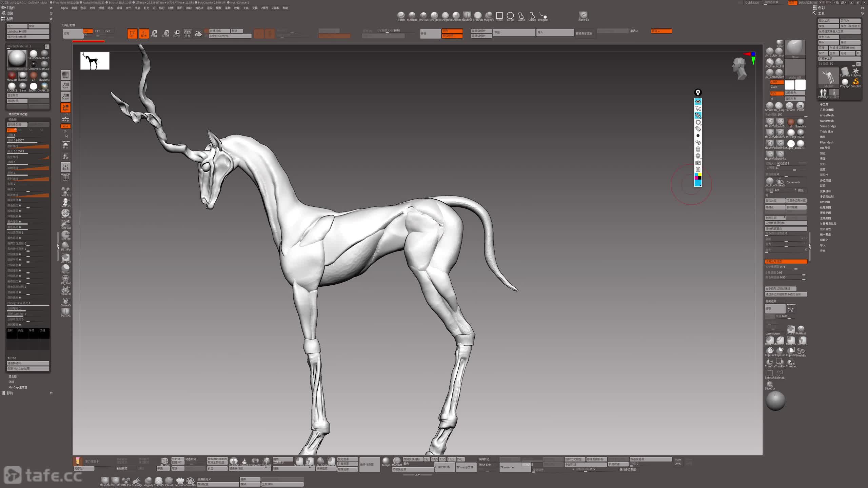The image size is (868, 488).
Task: Select the Magnify brush at top
Action: (489, 16)
